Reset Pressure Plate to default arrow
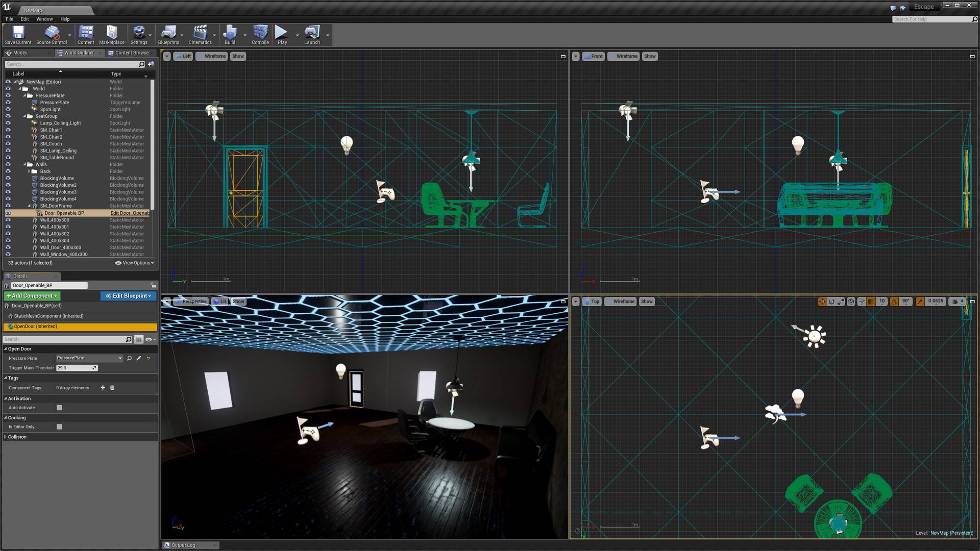 pyautogui.click(x=149, y=358)
